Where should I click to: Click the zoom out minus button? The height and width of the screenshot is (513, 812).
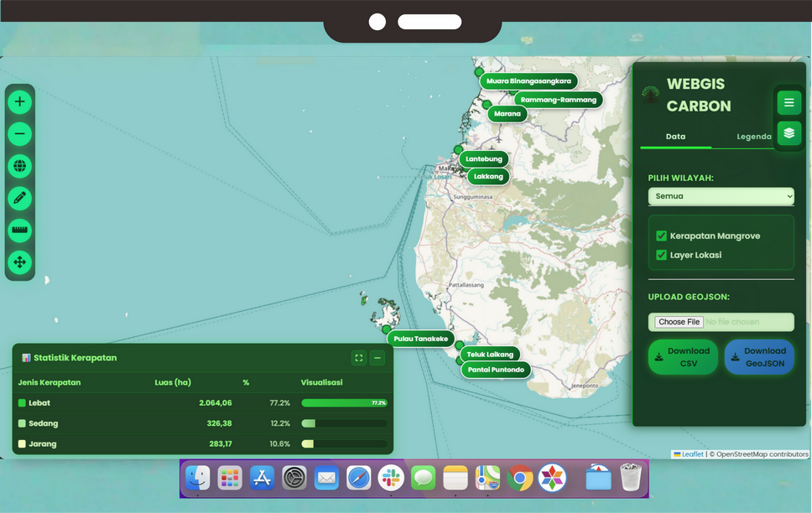click(x=20, y=134)
